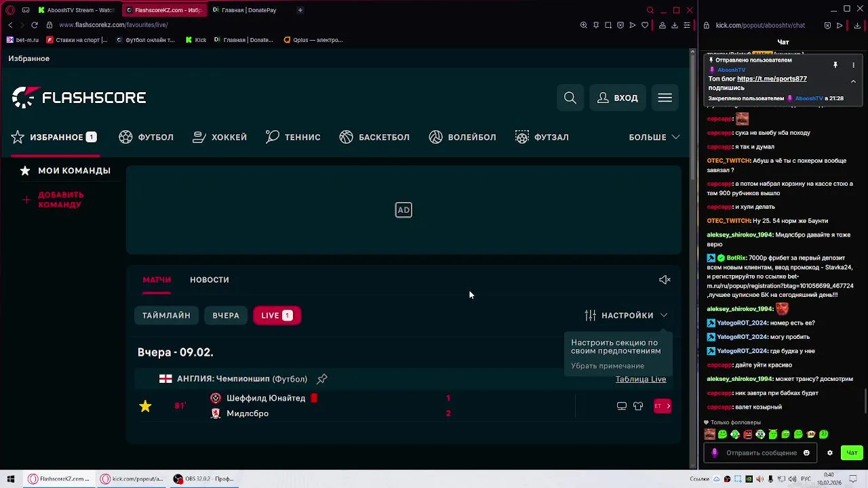Screen dimensions: 868x488
Task: Select the ТАЙМЛАЙН filter
Action: coord(166,315)
